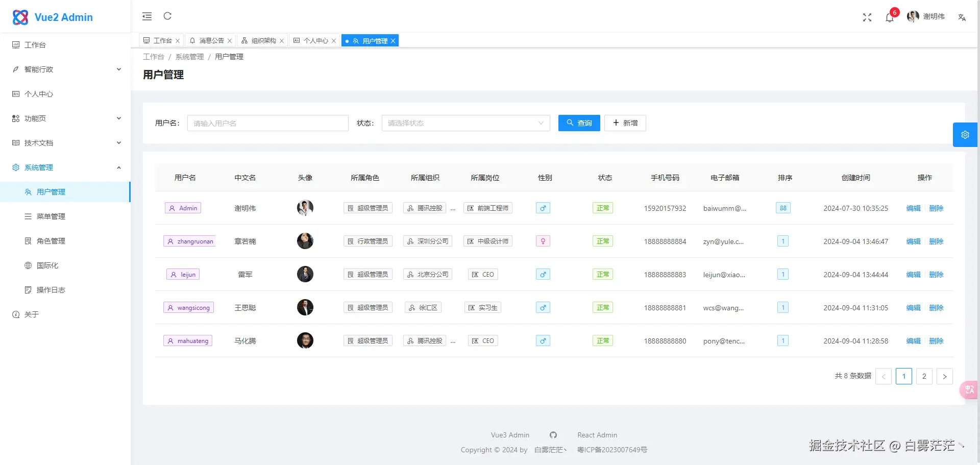Select 菜单管理 in the sidebar
This screenshot has height=465, width=980.
(65, 216)
